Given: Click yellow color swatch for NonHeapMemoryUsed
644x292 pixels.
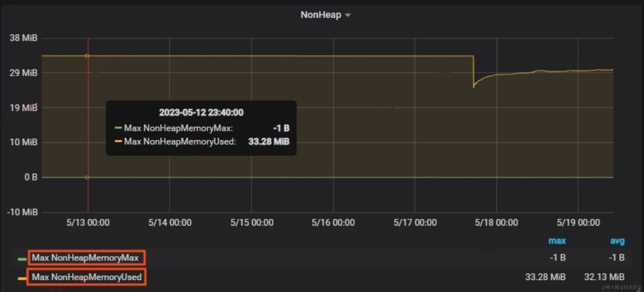Looking at the screenshot, I should (22, 278).
